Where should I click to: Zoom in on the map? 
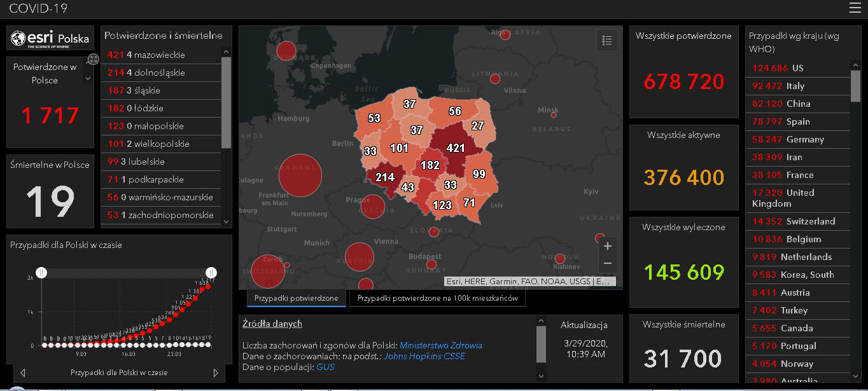tap(607, 246)
